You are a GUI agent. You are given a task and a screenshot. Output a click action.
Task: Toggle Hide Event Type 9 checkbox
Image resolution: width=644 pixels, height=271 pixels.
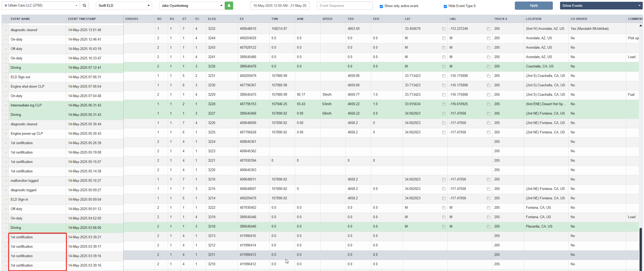pyautogui.click(x=445, y=6)
